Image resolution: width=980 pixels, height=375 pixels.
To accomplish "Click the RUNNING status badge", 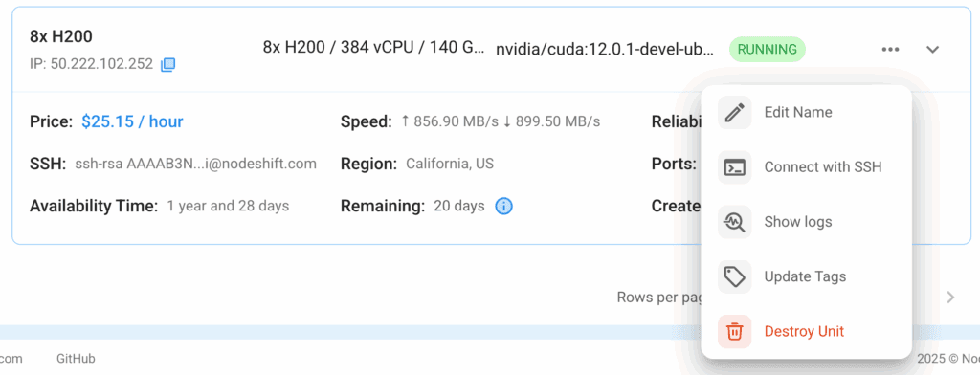I will tap(767, 50).
